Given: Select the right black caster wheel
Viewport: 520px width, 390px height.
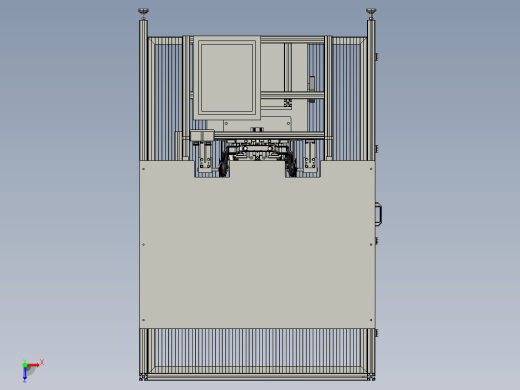Looking at the screenshot, I should click(x=291, y=165).
